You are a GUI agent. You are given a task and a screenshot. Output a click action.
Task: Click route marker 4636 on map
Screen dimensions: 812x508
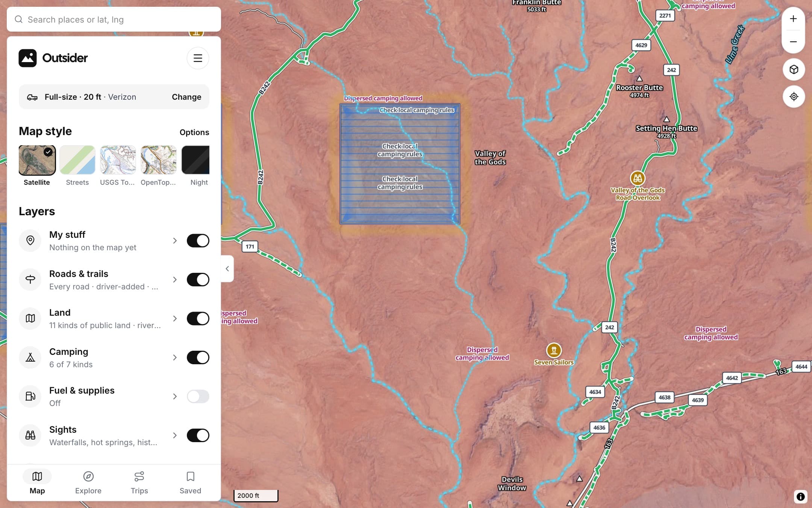coord(599,427)
